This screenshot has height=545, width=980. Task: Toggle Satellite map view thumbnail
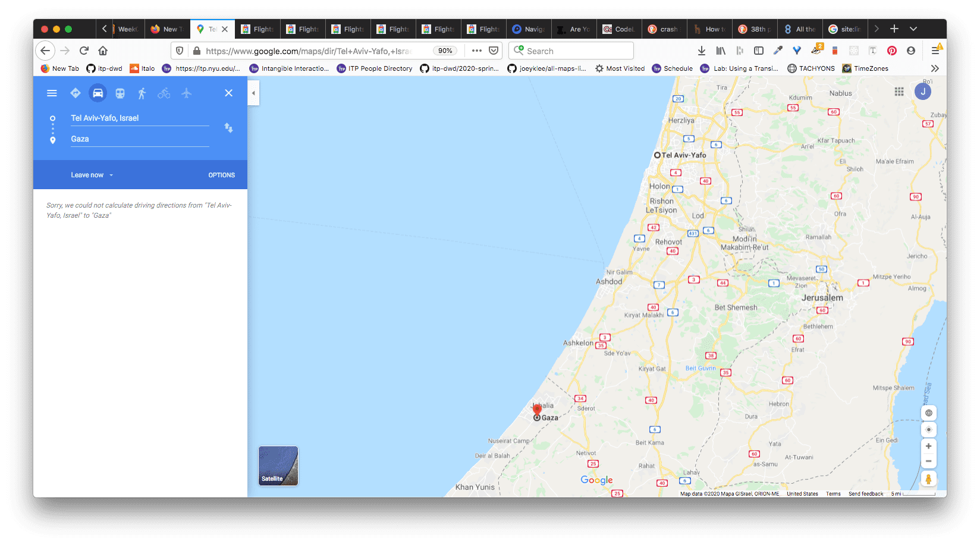278,466
